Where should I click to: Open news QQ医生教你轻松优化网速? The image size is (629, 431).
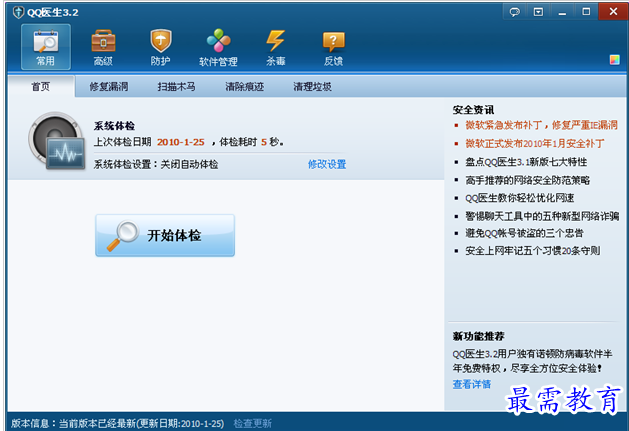click(x=519, y=198)
